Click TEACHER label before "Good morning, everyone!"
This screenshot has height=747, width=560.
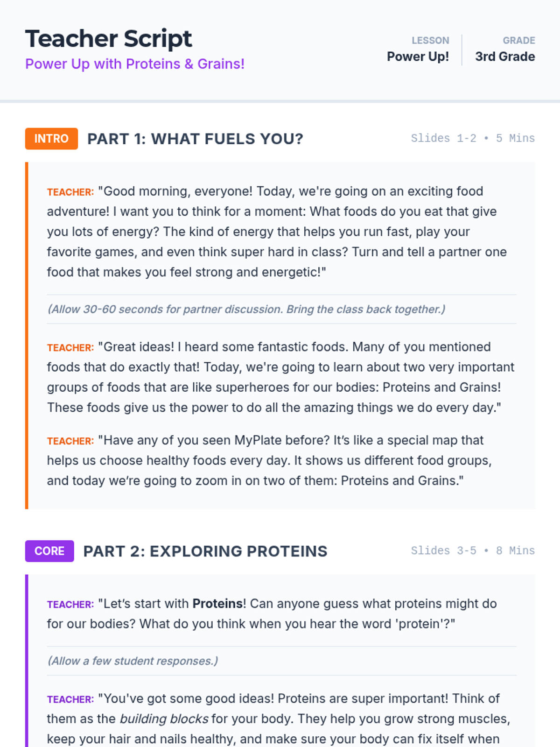tap(70, 192)
